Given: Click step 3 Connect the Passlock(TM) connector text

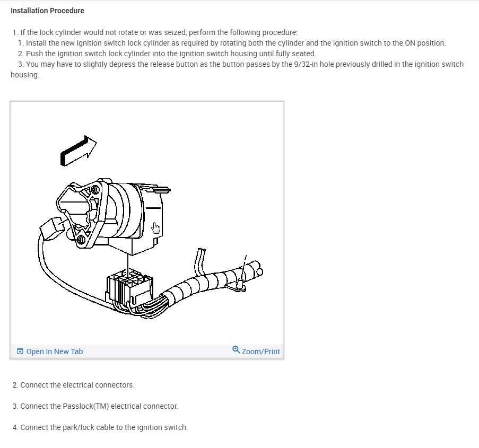Looking at the screenshot, I should click(x=95, y=406).
